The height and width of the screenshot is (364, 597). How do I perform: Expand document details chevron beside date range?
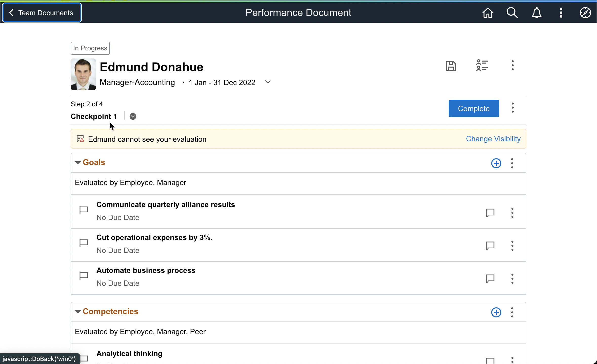268,82
